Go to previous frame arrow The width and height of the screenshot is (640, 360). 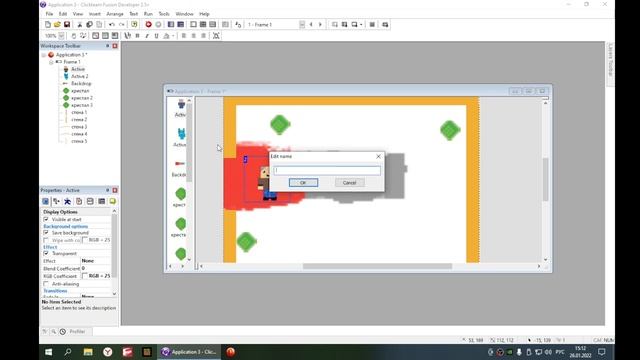(x=311, y=24)
